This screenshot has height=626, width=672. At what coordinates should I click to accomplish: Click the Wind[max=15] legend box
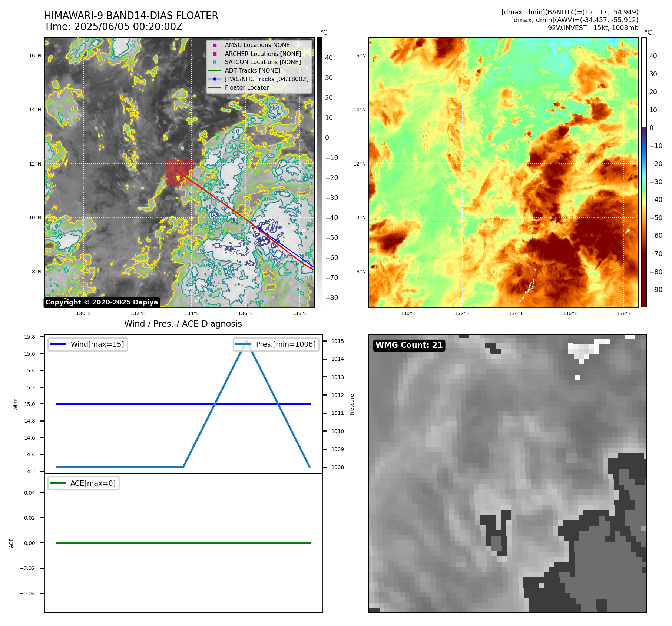point(87,344)
